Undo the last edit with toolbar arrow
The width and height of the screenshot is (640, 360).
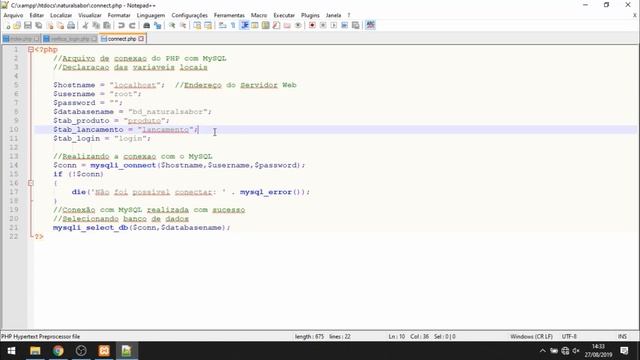(x=121, y=25)
